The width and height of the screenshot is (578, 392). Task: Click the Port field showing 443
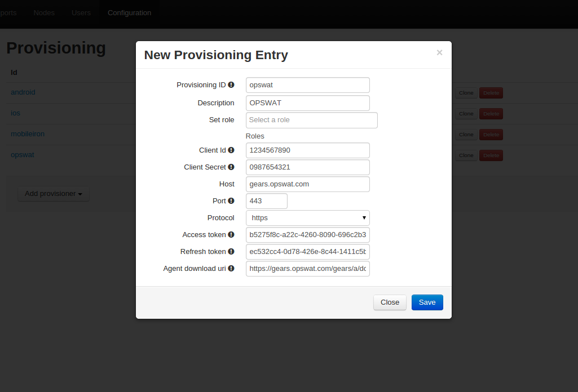point(267,201)
